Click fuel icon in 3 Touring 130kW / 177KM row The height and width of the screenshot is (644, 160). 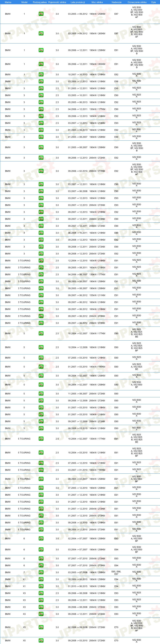pos(41,274)
